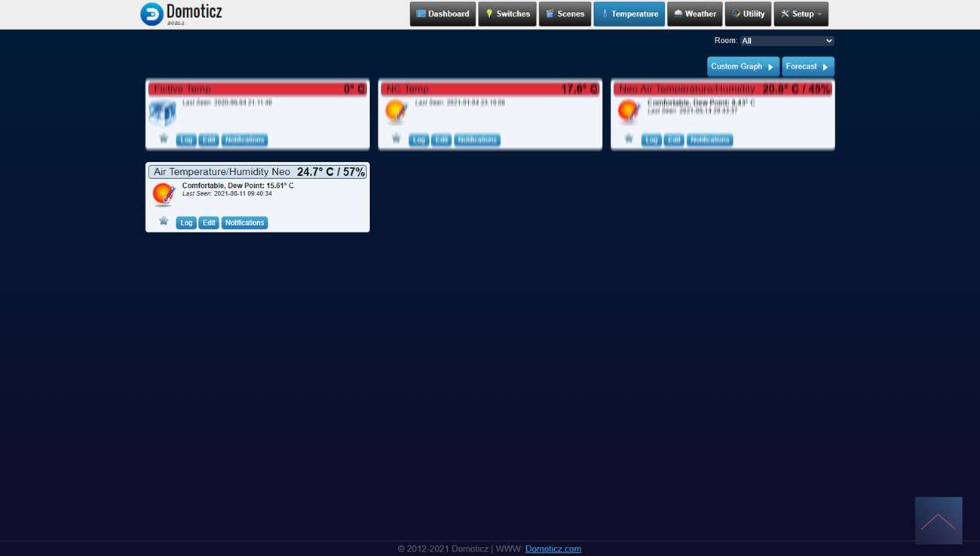
Task: Click the "20.8° C / 45%" reading
Action: click(x=797, y=89)
